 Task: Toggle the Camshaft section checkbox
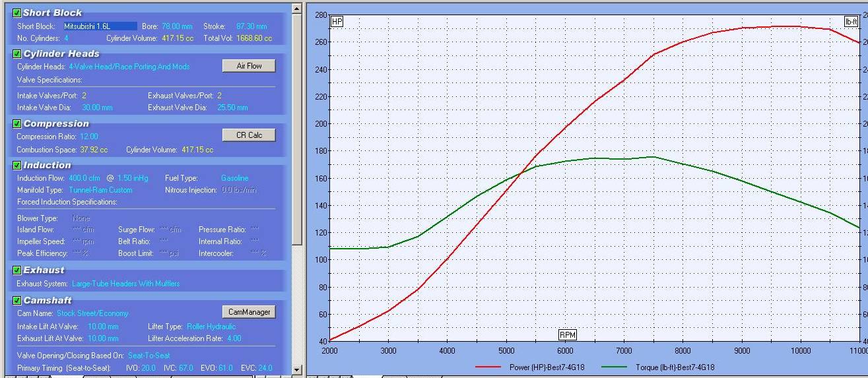(17, 300)
